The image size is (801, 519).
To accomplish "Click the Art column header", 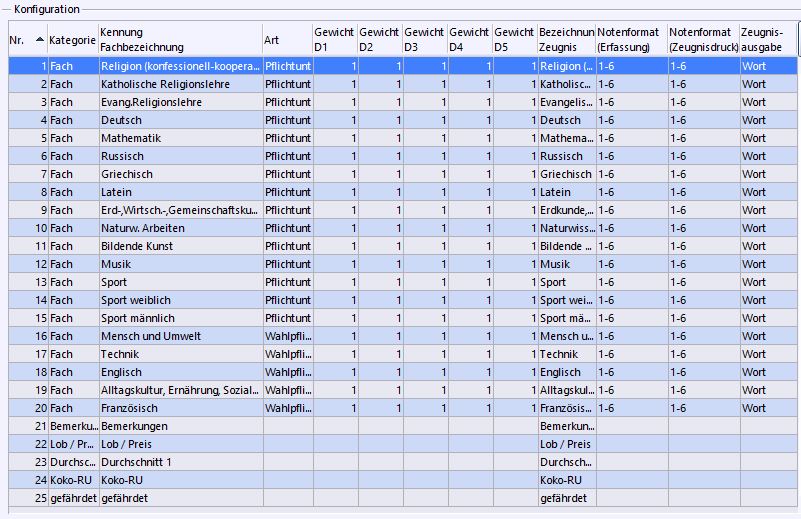I will tap(285, 40).
